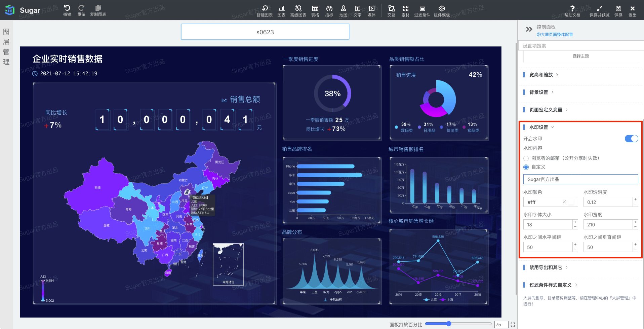Click the Sugar官方出品 watermark text field

pos(580,179)
